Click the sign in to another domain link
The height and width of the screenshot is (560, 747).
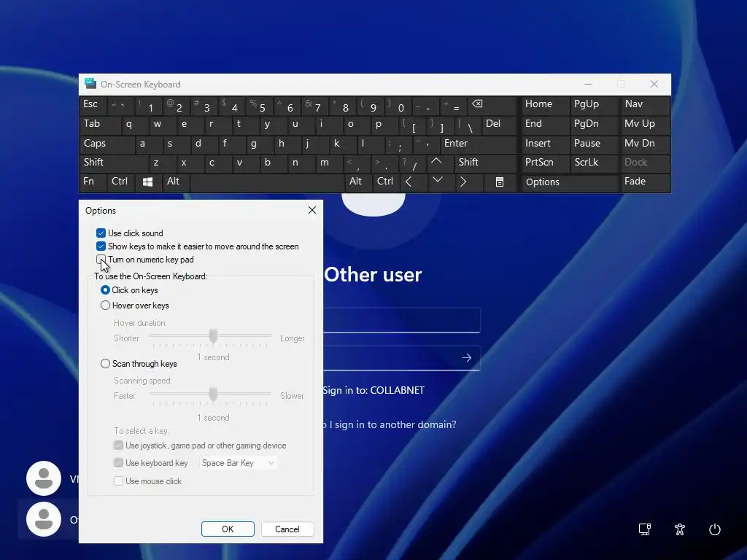coord(390,424)
